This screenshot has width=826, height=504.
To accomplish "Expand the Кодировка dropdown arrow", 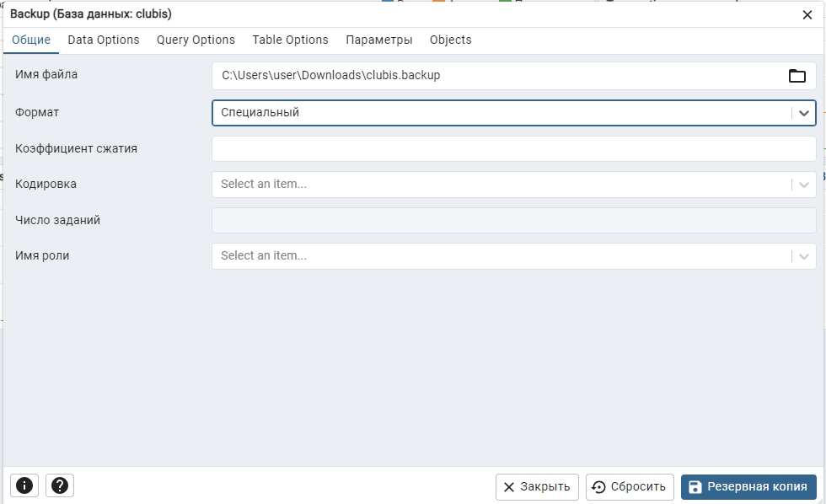I will [803, 185].
